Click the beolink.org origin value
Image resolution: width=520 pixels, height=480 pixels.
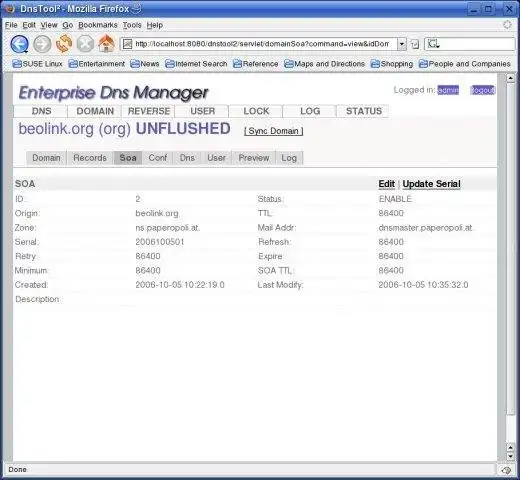click(x=157, y=213)
